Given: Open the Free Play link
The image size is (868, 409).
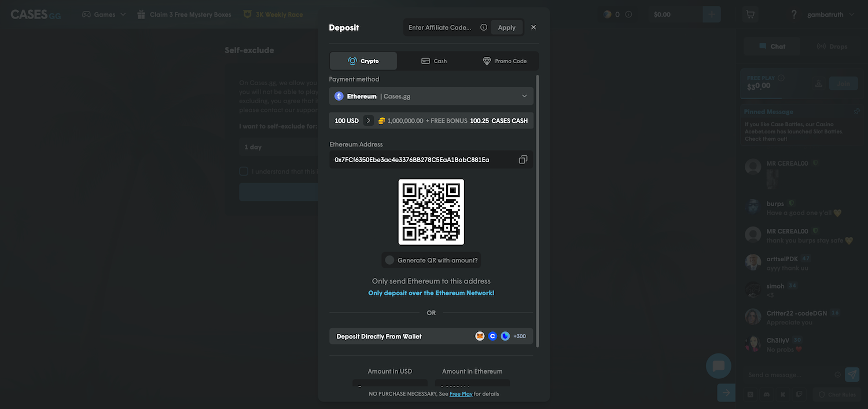Looking at the screenshot, I should point(461,394).
